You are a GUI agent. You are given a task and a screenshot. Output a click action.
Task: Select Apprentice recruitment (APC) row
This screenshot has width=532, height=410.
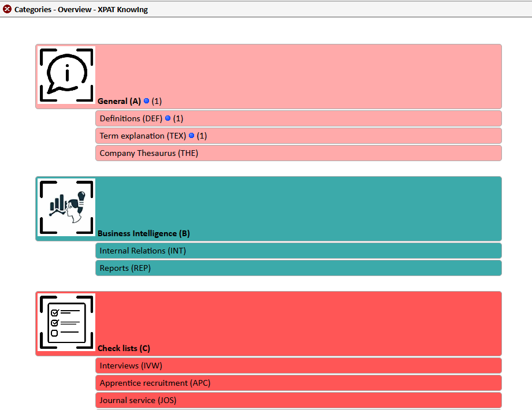298,383
